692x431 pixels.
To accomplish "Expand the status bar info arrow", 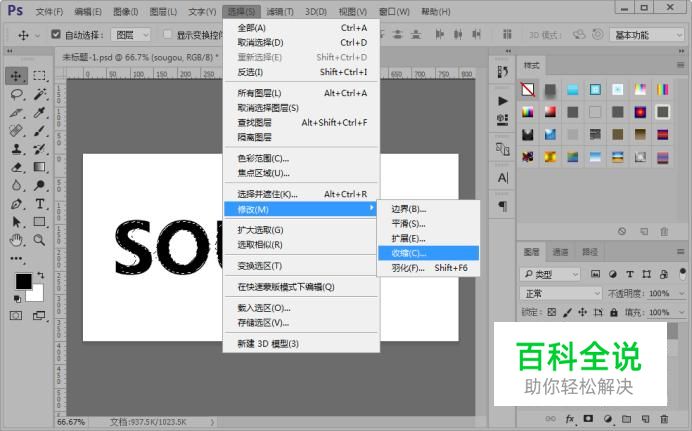I will pyautogui.click(x=212, y=422).
